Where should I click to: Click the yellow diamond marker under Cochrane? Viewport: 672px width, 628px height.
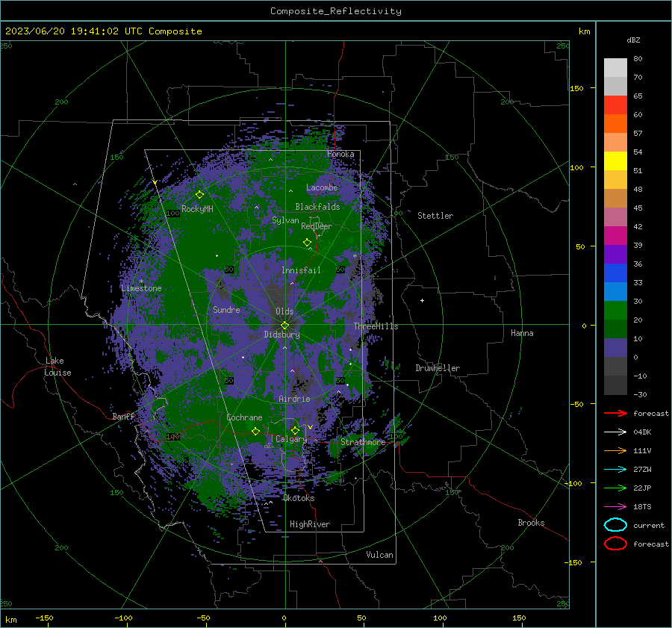point(256,431)
